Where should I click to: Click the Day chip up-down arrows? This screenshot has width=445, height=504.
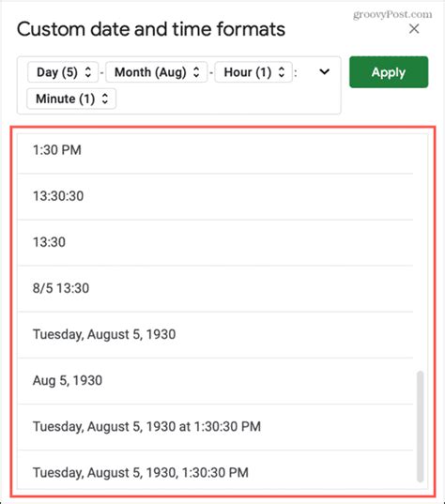pyautogui.click(x=87, y=72)
